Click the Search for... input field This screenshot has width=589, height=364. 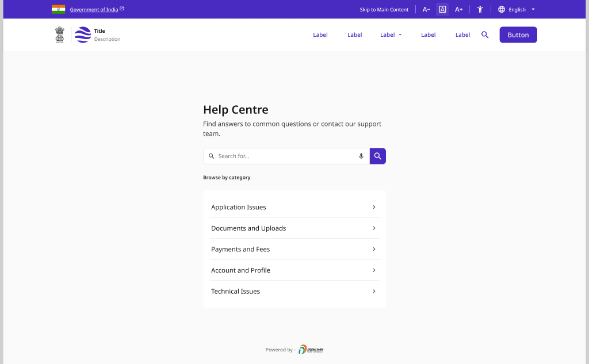pyautogui.click(x=286, y=156)
